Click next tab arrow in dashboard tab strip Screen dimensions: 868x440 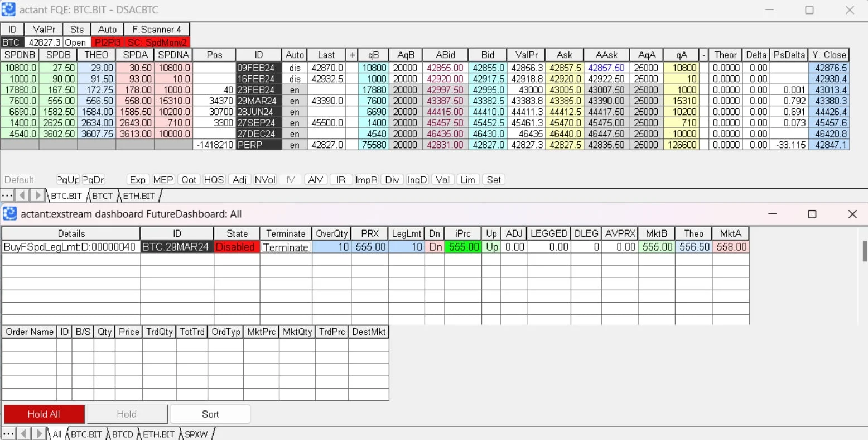pyautogui.click(x=38, y=433)
